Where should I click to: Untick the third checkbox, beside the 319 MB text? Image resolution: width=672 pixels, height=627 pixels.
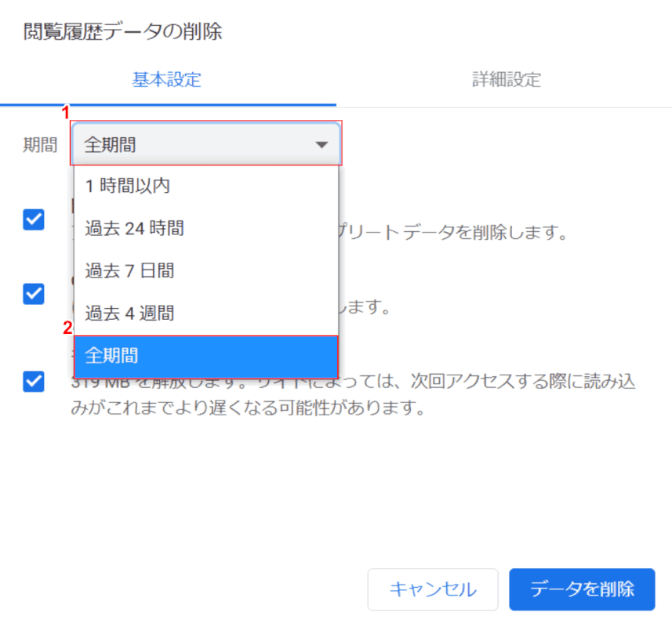click(34, 381)
